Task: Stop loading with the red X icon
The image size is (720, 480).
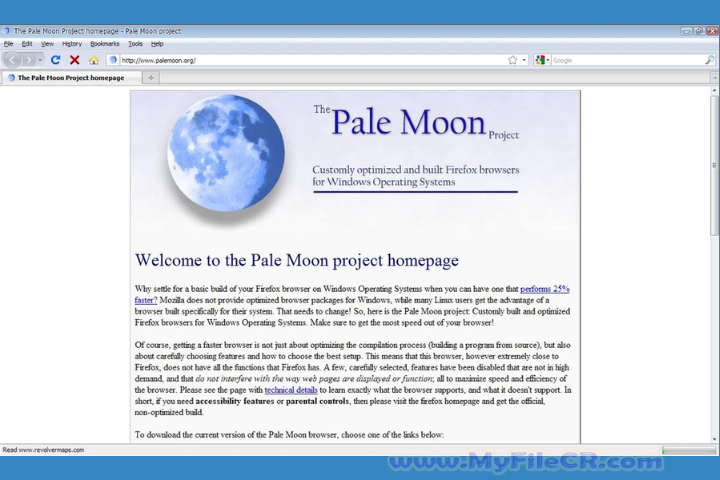Action: pos(74,60)
